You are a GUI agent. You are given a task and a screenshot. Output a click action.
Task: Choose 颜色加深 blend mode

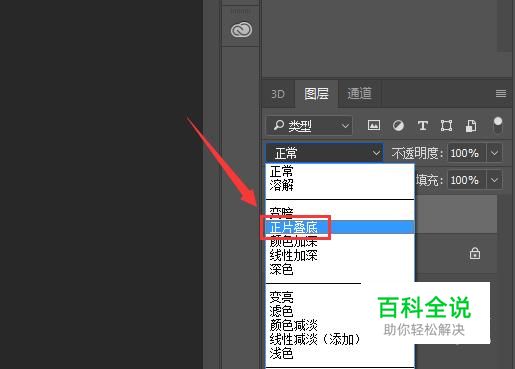340,241
